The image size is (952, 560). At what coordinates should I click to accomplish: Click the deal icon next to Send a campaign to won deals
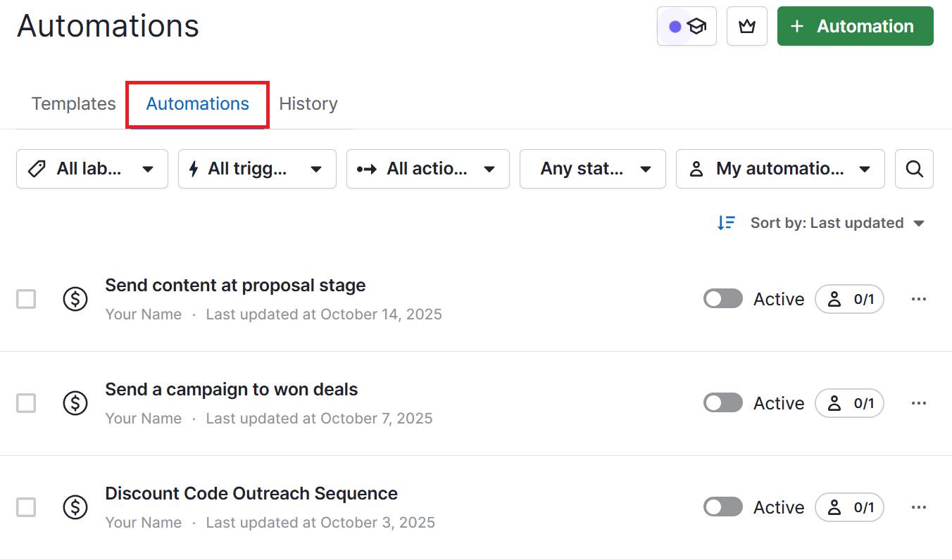(75, 403)
